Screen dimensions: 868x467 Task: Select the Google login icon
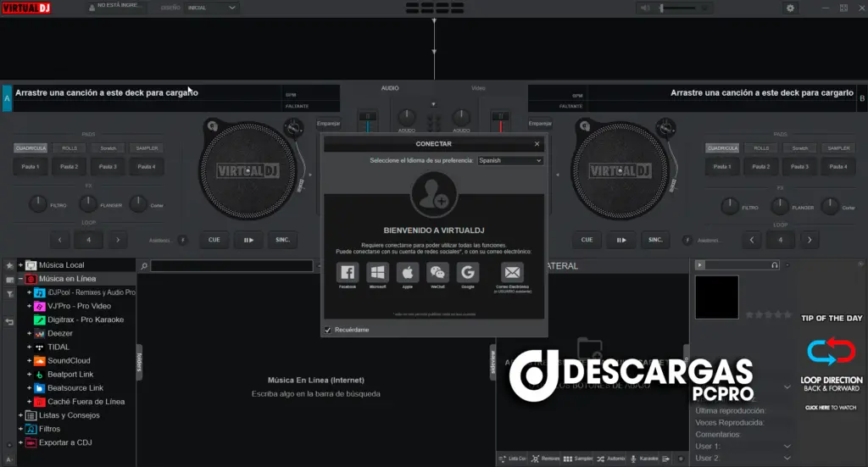pyautogui.click(x=467, y=273)
